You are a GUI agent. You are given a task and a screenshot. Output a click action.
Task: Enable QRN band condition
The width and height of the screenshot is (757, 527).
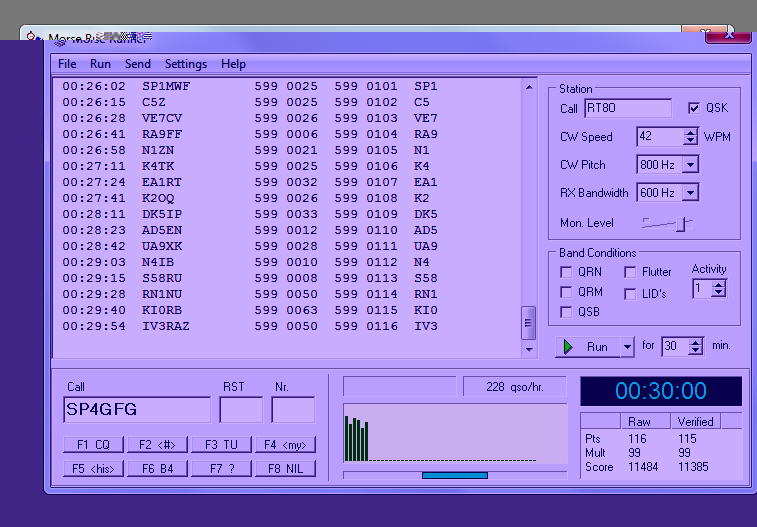tap(567, 272)
